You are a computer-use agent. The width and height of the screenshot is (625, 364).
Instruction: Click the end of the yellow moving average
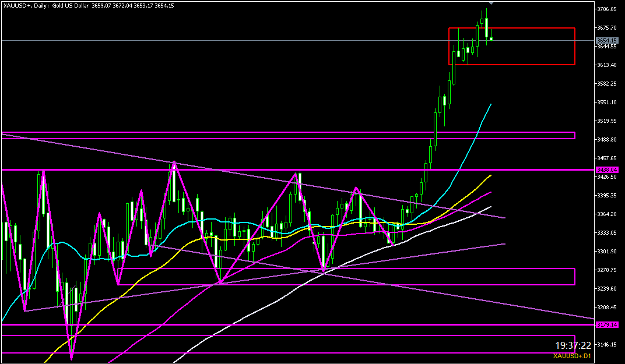coord(490,175)
